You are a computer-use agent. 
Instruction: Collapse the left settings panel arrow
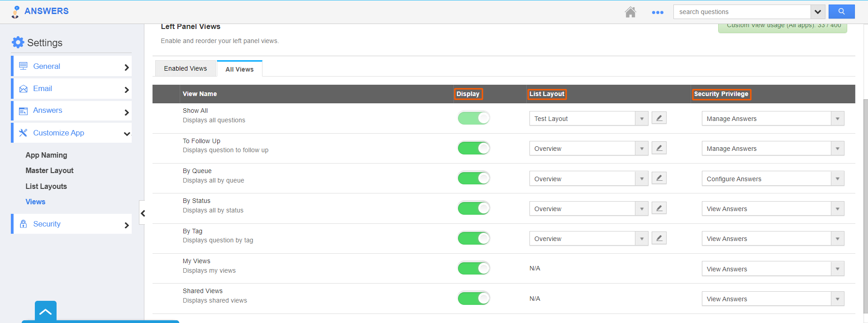point(143,213)
